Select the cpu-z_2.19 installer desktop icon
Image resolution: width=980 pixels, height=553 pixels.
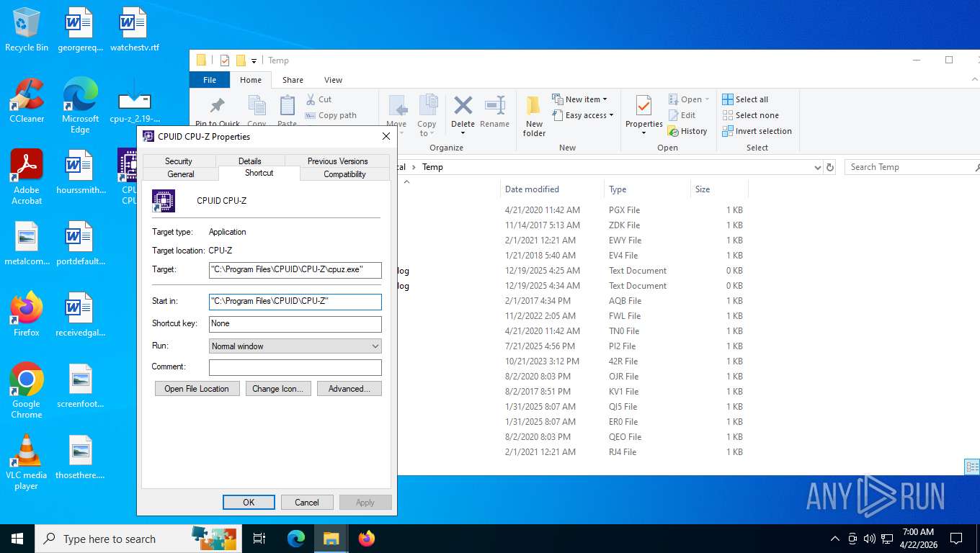click(134, 100)
